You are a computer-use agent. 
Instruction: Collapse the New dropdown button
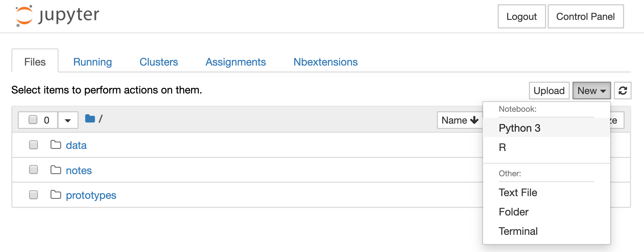(x=592, y=91)
